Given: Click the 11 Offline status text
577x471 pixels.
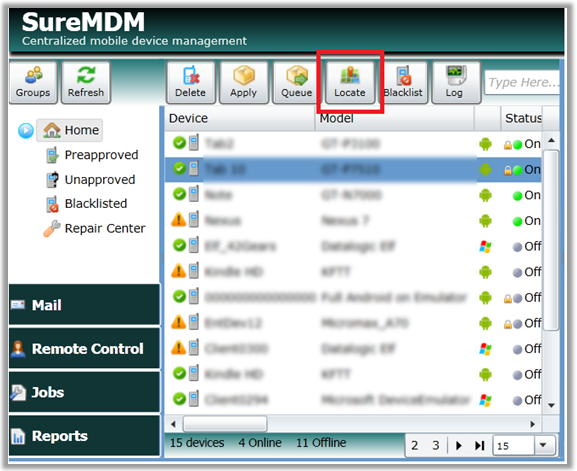Looking at the screenshot, I should tap(321, 443).
